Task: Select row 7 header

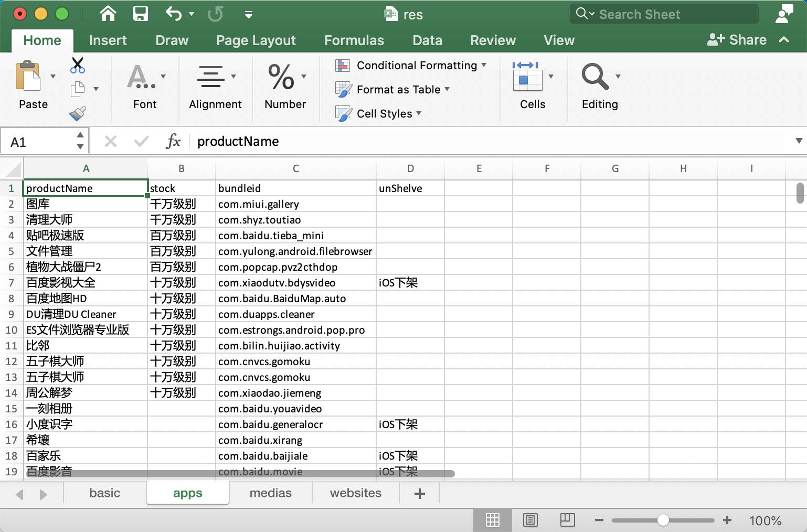Action: [x=11, y=283]
